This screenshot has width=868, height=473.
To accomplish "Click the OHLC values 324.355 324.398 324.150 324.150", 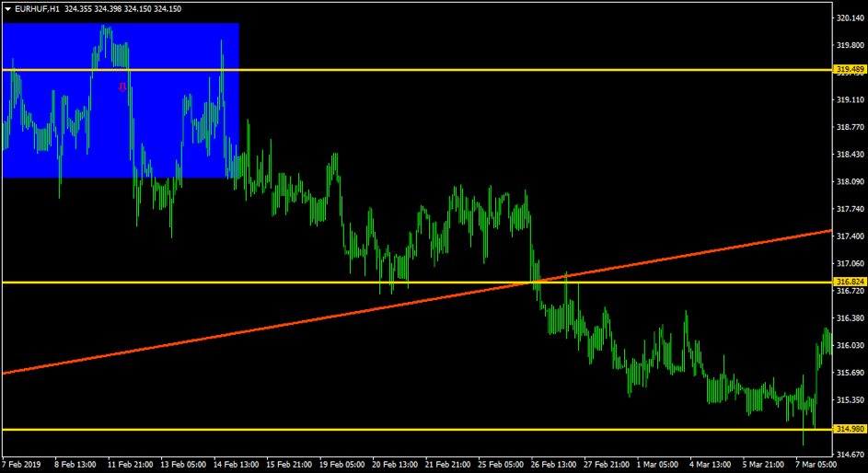I will coord(122,9).
